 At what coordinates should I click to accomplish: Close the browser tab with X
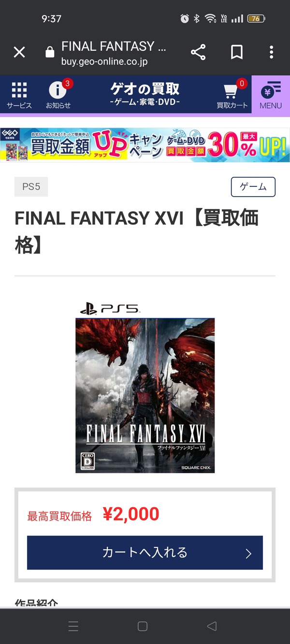[x=19, y=52]
